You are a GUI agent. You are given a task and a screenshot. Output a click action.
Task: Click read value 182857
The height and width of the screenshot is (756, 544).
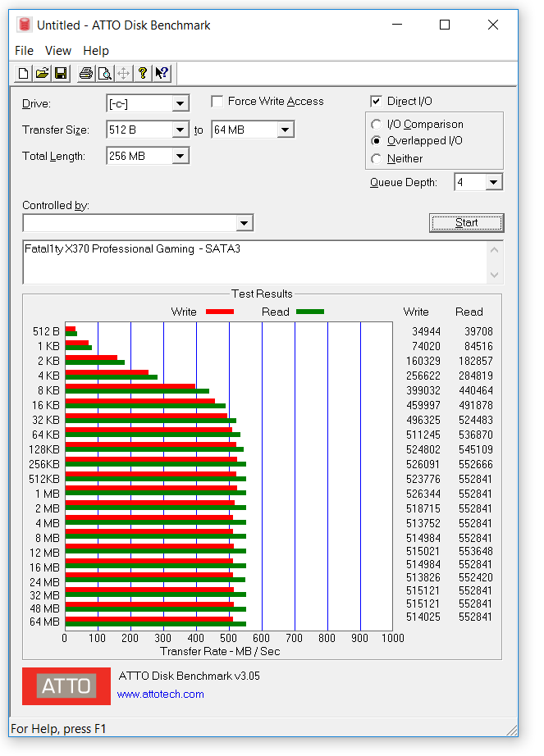click(476, 361)
